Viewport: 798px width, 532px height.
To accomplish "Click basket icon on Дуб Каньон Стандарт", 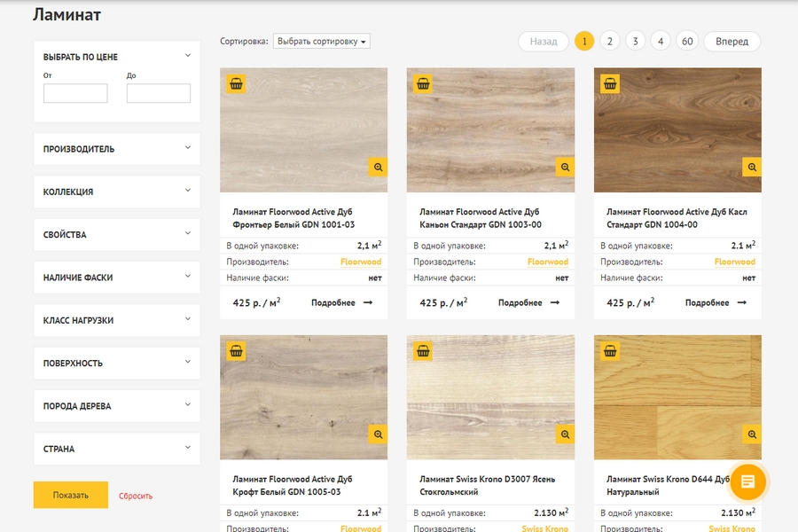I will [423, 84].
